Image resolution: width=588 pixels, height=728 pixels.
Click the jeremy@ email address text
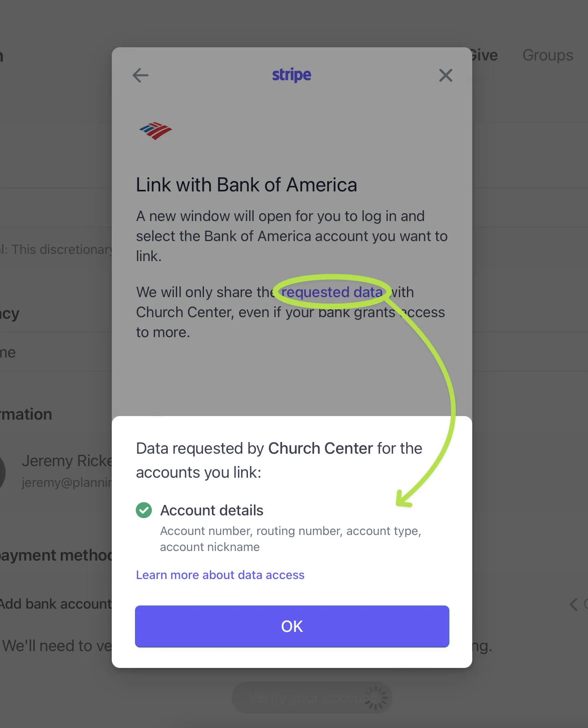tap(67, 483)
